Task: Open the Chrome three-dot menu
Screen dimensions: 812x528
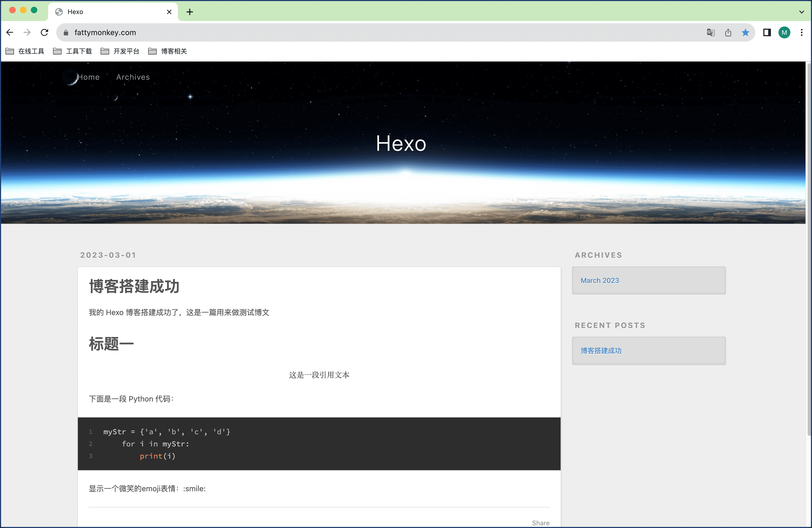Action: click(802, 32)
